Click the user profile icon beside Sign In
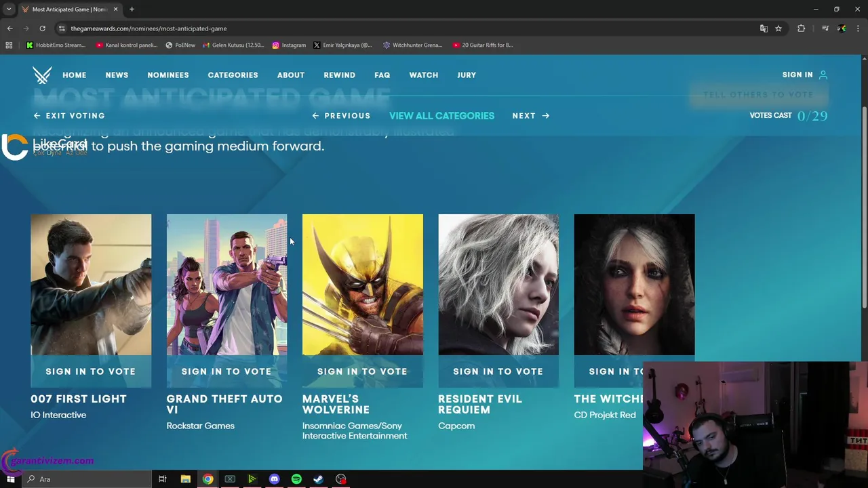Viewport: 868px width, 488px height. click(x=823, y=75)
